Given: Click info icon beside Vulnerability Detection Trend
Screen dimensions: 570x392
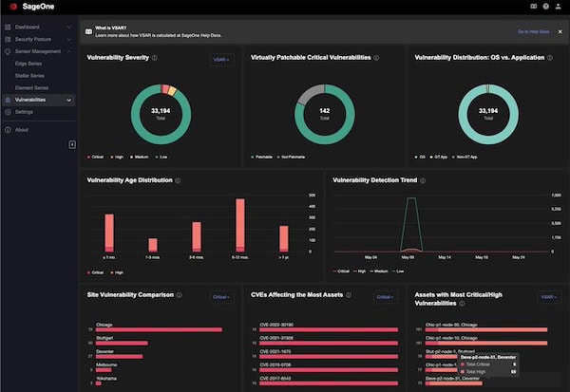Looking at the screenshot, I should pos(423,180).
